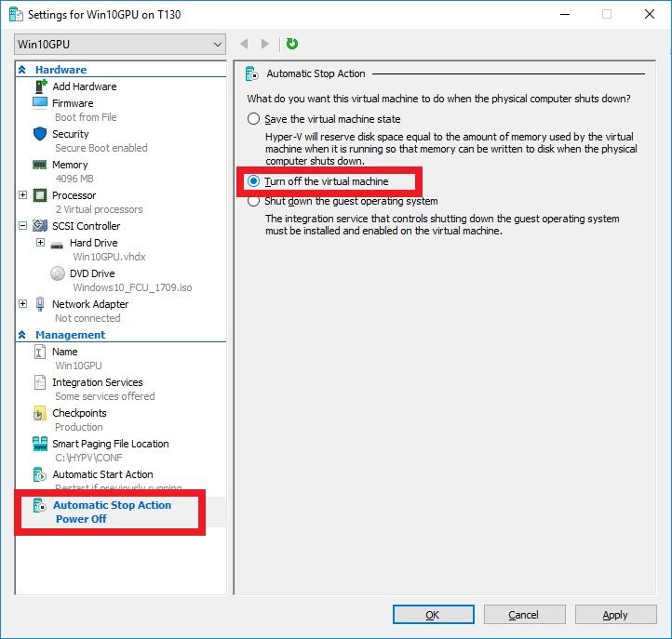
Task: Click the 2 Virtual processors text
Action: (x=99, y=209)
